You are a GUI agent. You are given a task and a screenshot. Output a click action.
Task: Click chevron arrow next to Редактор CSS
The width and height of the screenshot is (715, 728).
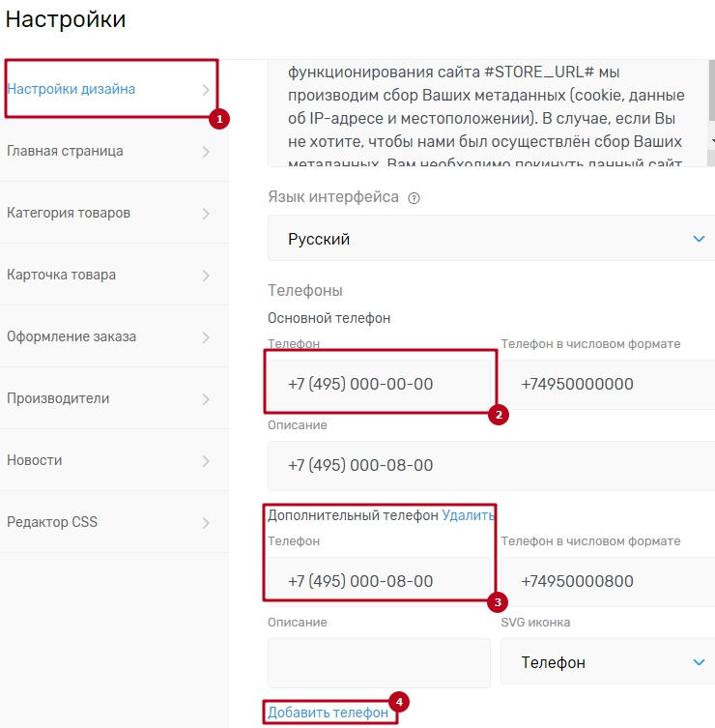pyautogui.click(x=206, y=523)
